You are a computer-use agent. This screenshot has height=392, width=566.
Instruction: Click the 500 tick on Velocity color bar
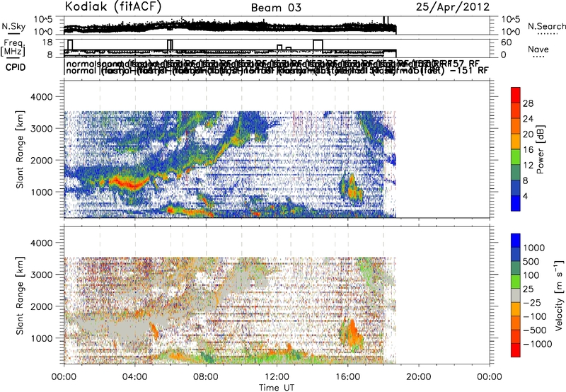tap(531, 261)
